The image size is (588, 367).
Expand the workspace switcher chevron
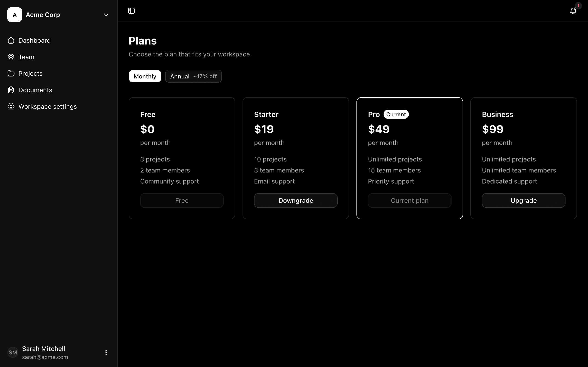pos(106,14)
